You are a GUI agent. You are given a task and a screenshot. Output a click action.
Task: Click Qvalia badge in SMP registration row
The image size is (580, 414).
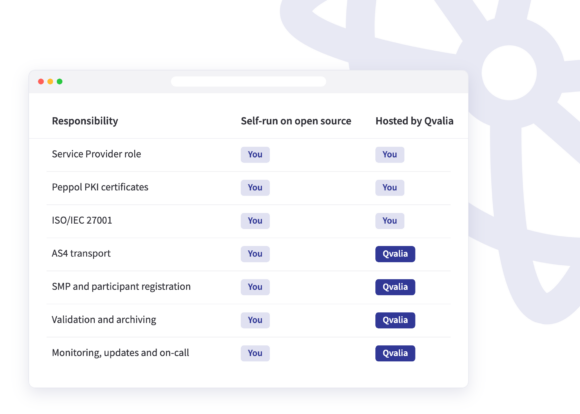395,287
